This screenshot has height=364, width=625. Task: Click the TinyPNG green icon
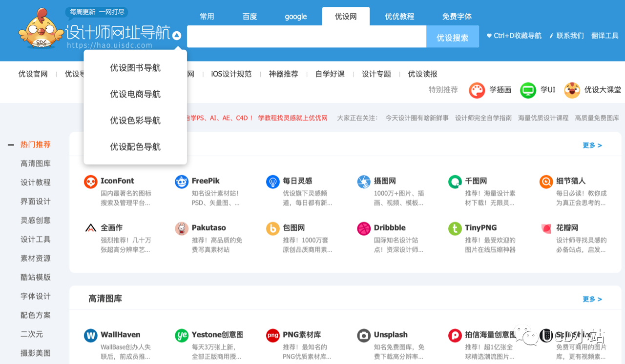(x=455, y=228)
